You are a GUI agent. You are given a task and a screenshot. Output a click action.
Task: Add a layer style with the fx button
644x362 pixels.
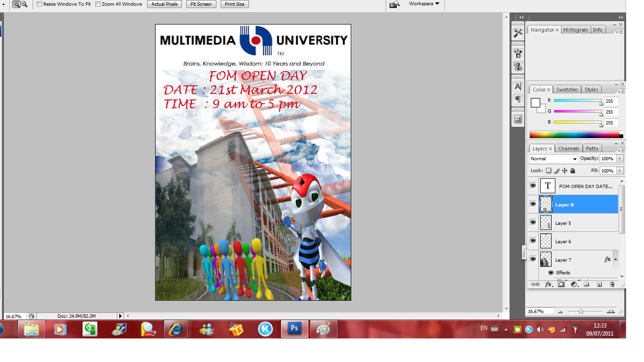548,284
